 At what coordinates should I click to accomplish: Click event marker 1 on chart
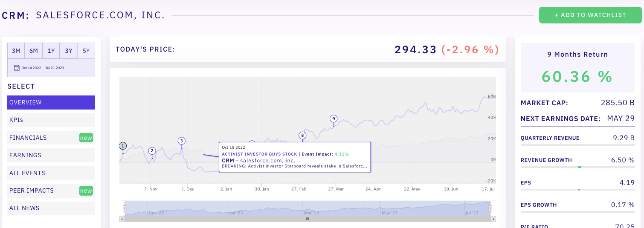tap(123, 146)
